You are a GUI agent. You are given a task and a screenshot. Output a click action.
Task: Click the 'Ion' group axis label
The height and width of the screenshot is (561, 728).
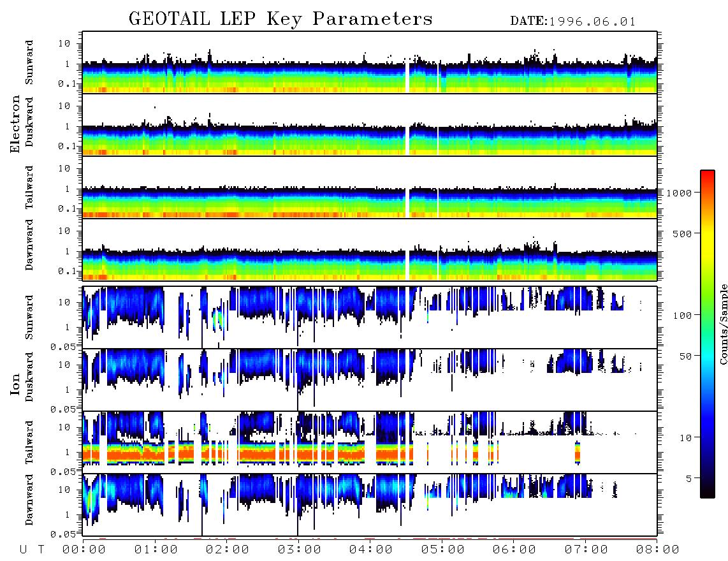pos(15,384)
